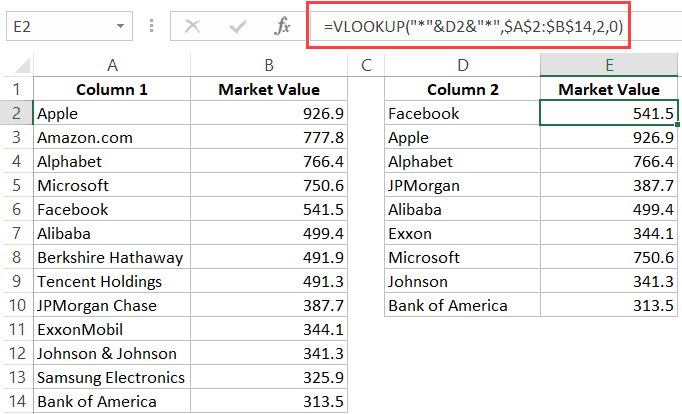This screenshot has height=414, width=682.
Task: Select 'JPMorgan' cell in column D
Action: [x=462, y=185]
